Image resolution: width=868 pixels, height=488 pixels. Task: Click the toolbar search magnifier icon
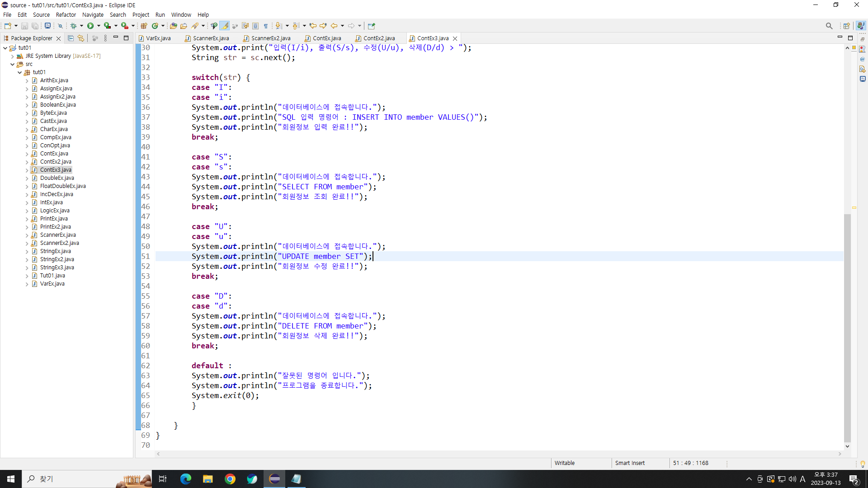829,26
